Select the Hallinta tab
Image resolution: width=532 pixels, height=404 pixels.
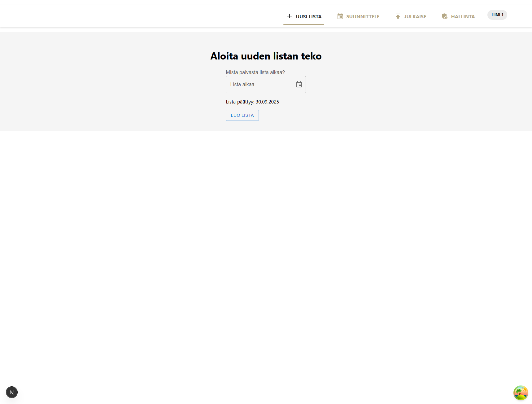point(463,17)
